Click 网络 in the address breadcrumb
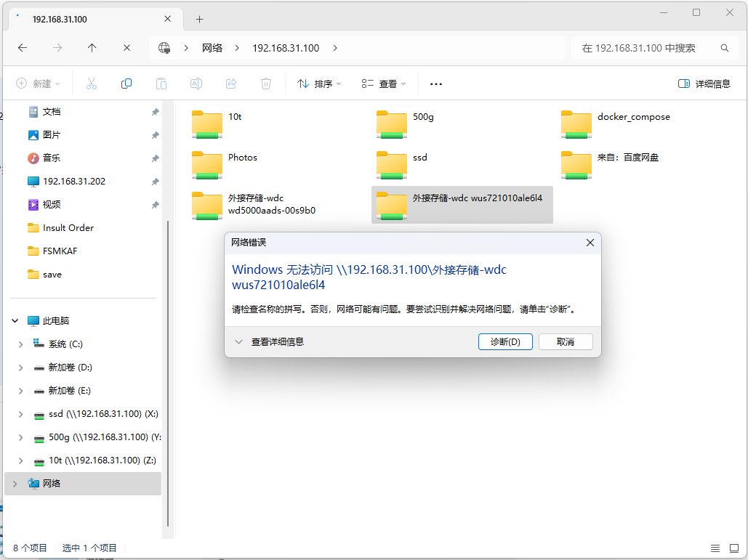The image size is (748, 560). (x=212, y=48)
